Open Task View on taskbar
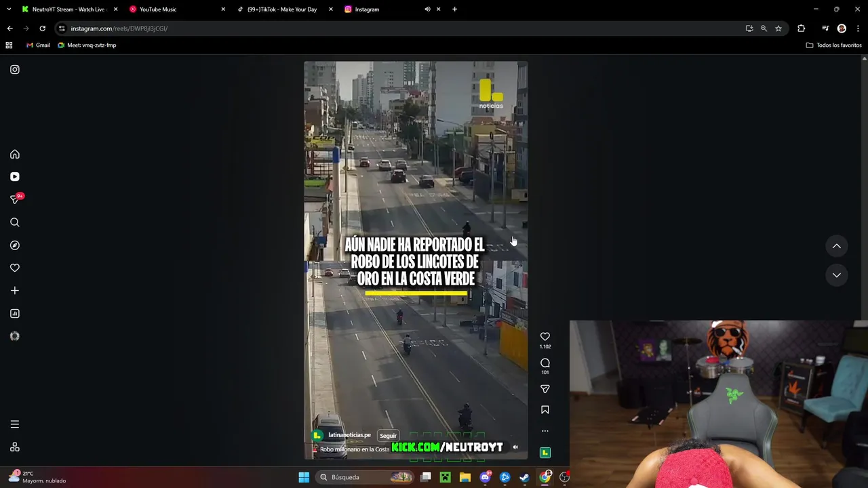Viewport: 868px width, 488px height. point(426,477)
